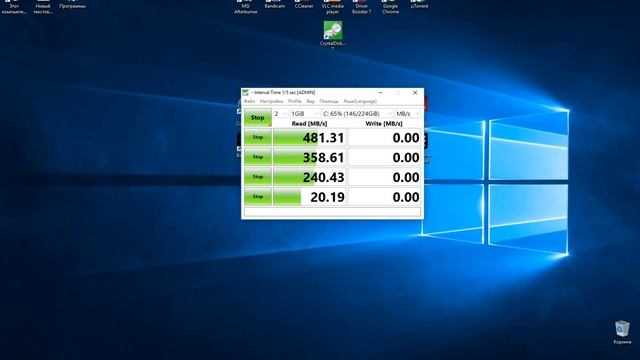
Task: Open the uTorrent desktop shortcut
Action: tap(419, 5)
